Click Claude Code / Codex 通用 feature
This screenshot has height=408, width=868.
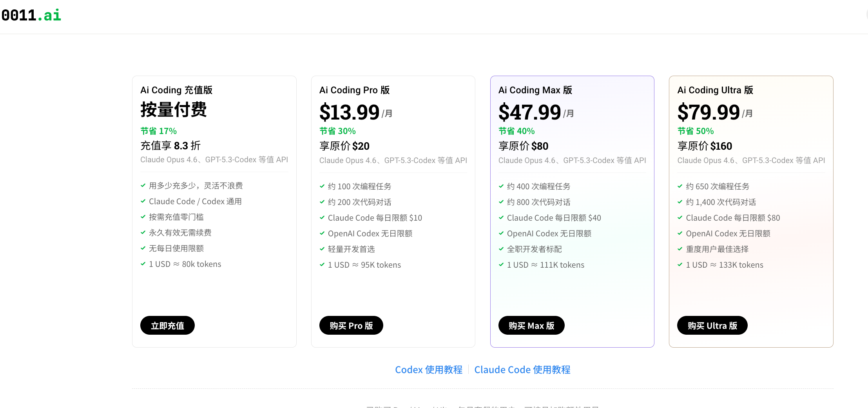(195, 201)
